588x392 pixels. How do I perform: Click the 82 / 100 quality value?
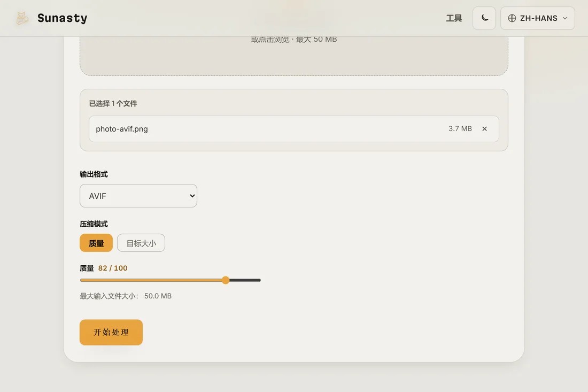[113, 268]
